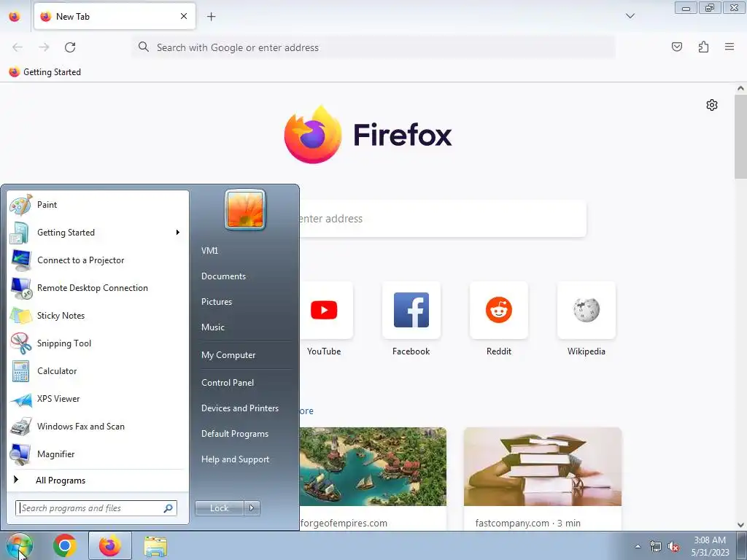Open Magnifier

(98, 454)
